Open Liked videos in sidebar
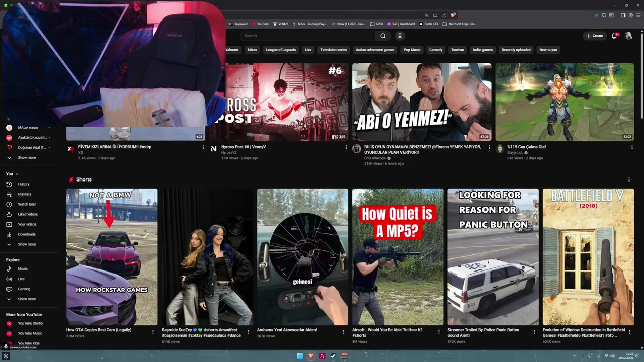Image resolution: width=644 pixels, height=362 pixels. [x=29, y=214]
